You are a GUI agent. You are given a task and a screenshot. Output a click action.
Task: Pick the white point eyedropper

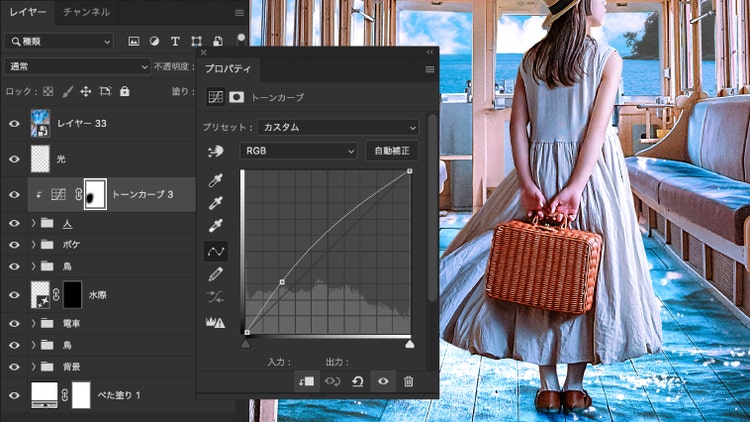coord(215,225)
